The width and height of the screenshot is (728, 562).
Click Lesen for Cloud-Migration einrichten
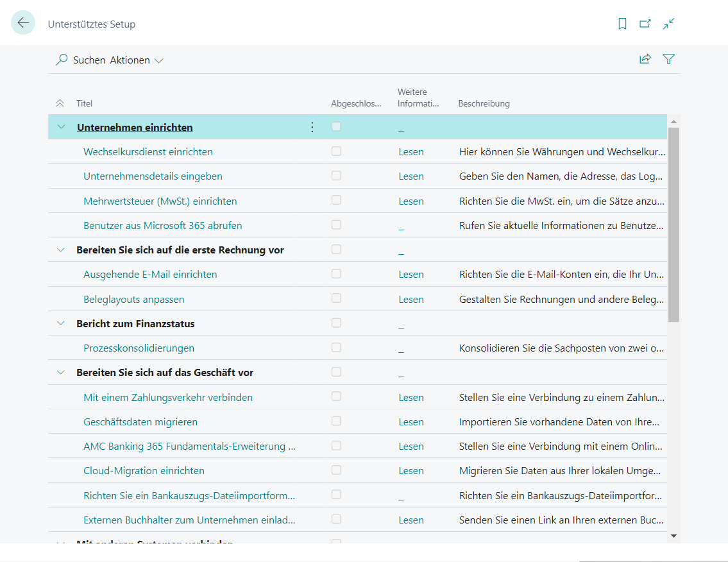click(411, 471)
